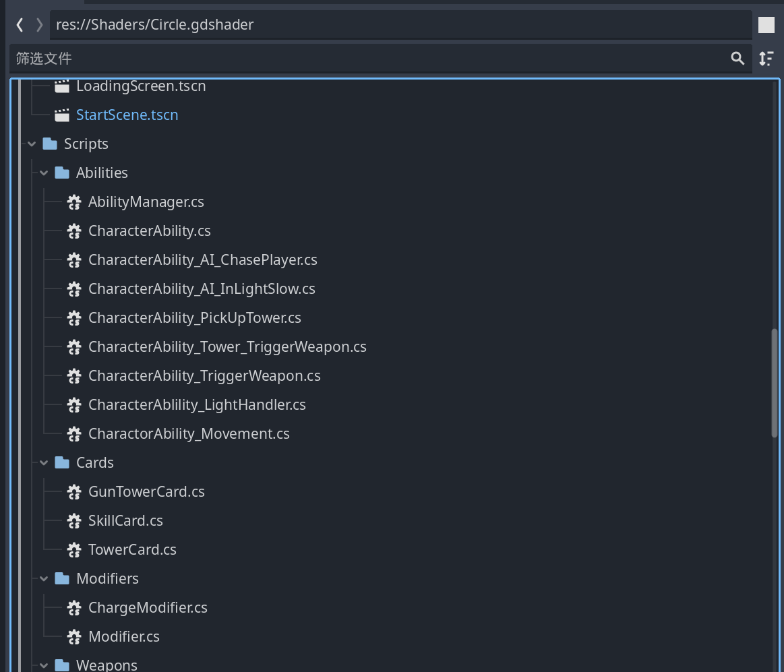The height and width of the screenshot is (672, 784).
Task: Click the AbilityManager.cs script icon
Action: 74,202
